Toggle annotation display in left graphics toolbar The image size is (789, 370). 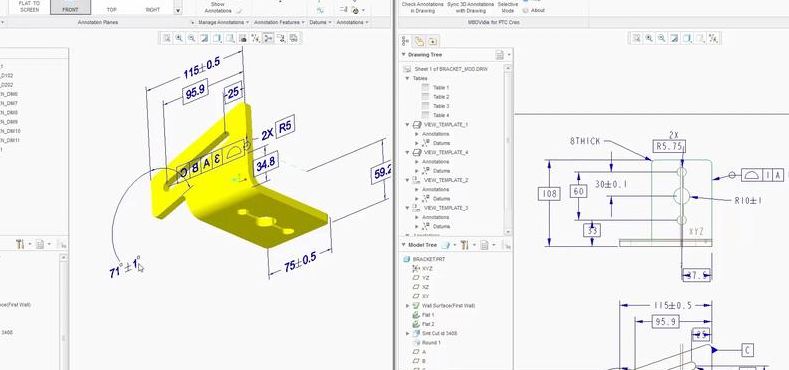[x=268, y=38]
